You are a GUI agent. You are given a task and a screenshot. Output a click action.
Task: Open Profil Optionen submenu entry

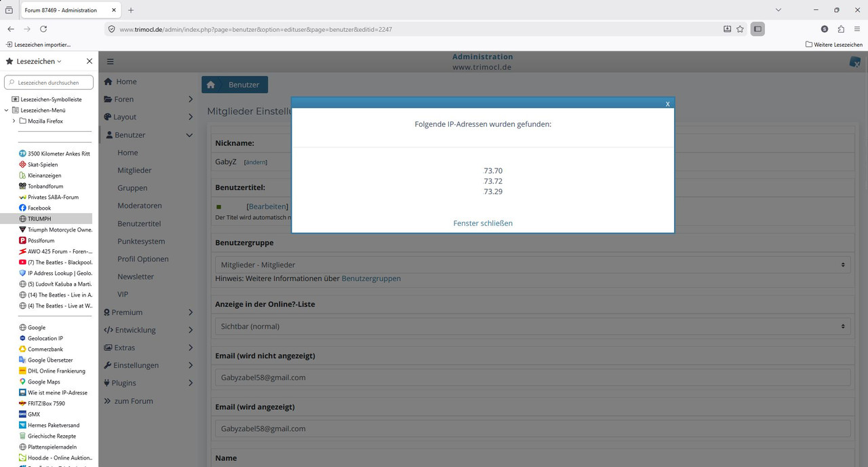coord(143,259)
